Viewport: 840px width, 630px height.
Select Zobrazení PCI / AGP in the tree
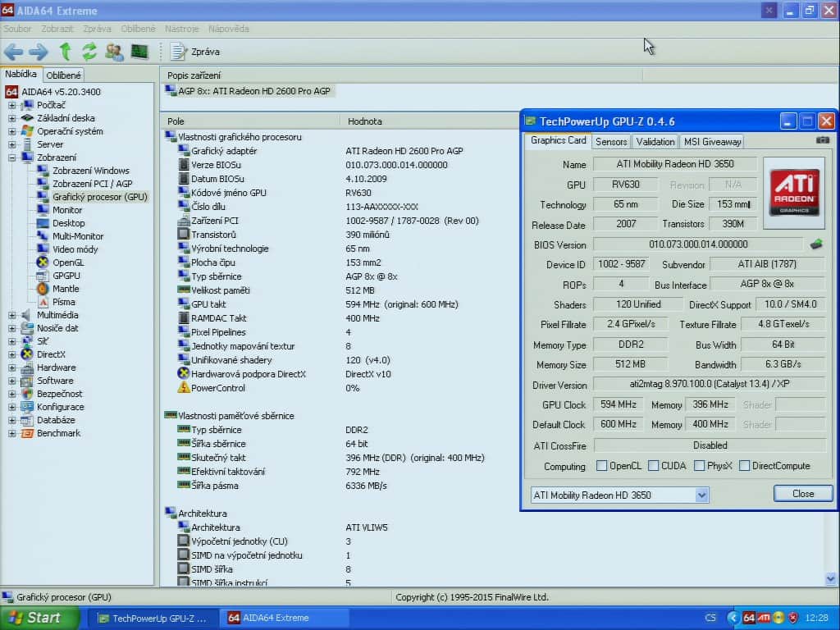click(92, 184)
